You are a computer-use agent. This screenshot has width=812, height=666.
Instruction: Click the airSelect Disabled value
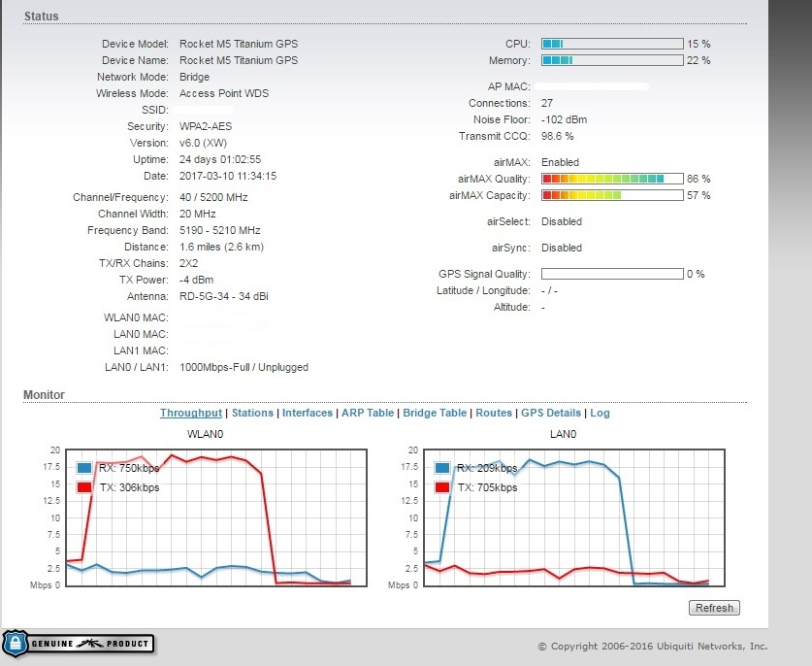click(562, 221)
